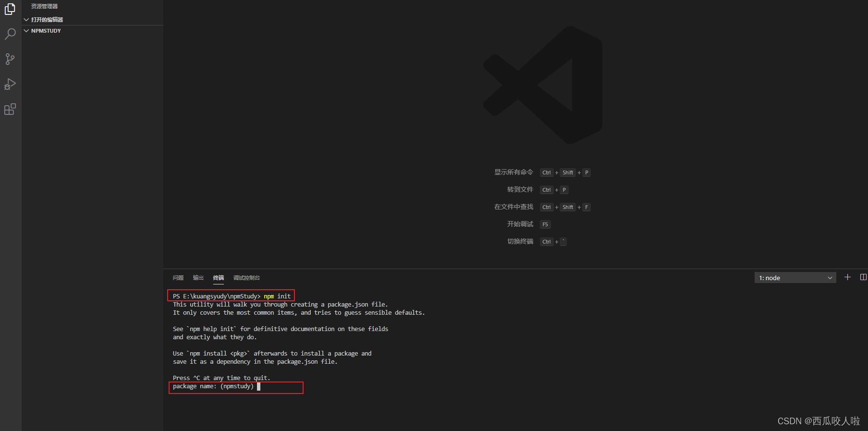Switch to the 调试控制台 panel tab
Image resolution: width=868 pixels, height=431 pixels.
click(x=246, y=278)
